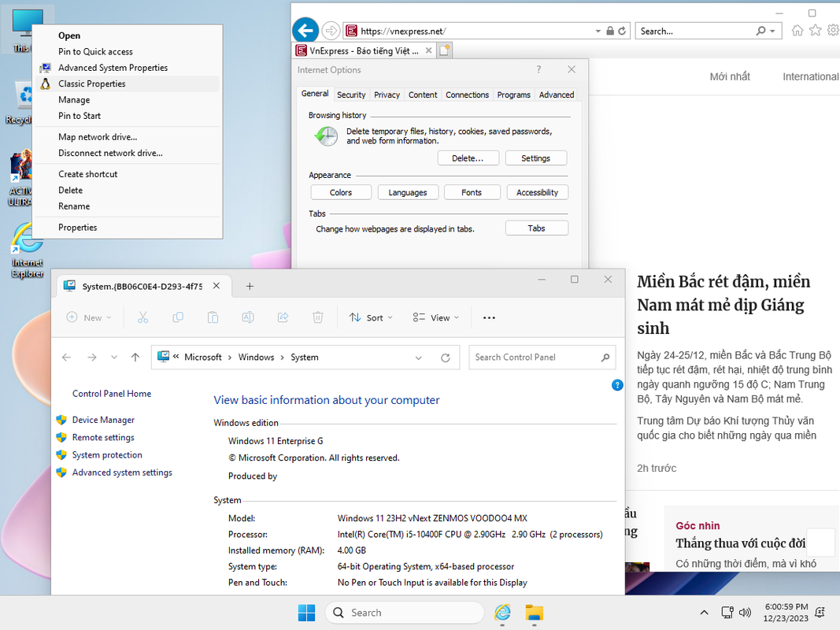Click the IE search magnifier icon
The height and width of the screenshot is (630, 840).
tap(760, 31)
